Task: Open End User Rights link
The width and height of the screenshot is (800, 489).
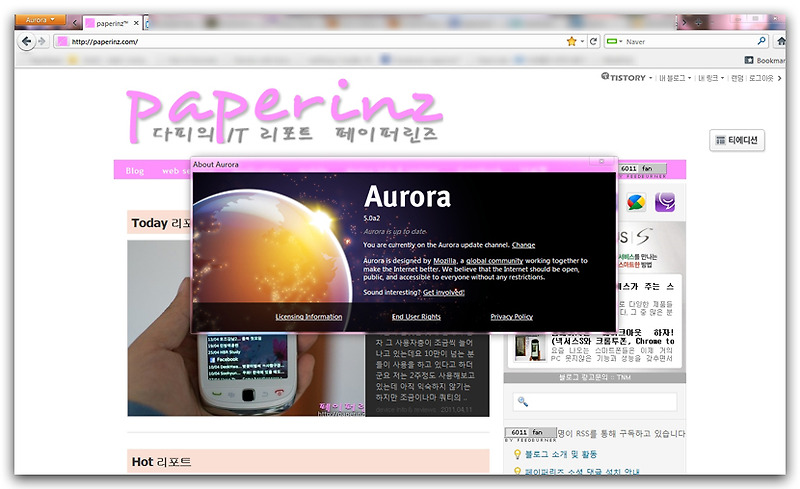Action: 416,316
